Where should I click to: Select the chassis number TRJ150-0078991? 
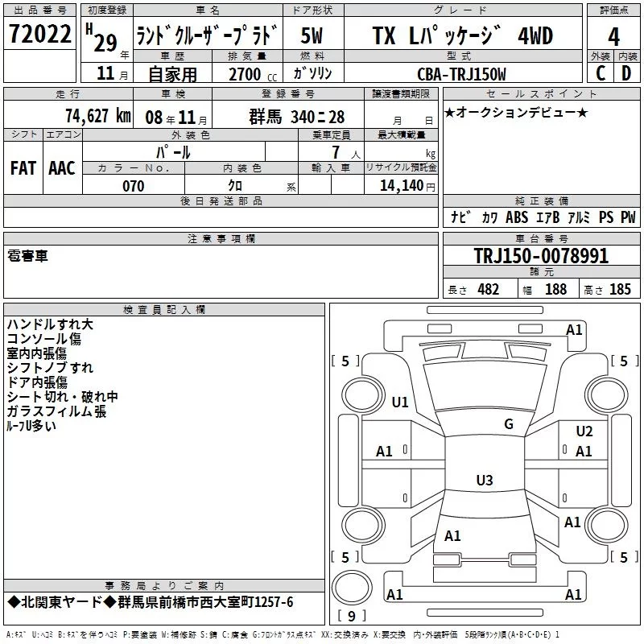point(541,256)
